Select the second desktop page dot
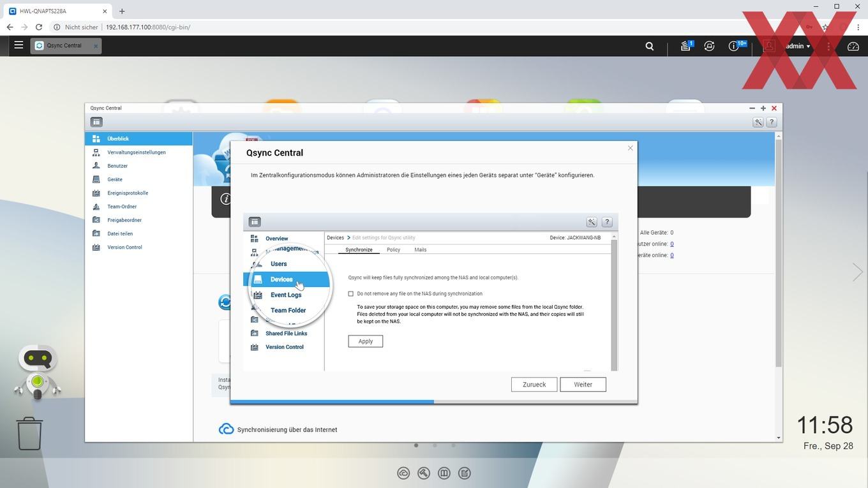The height and width of the screenshot is (488, 868). (x=435, y=445)
